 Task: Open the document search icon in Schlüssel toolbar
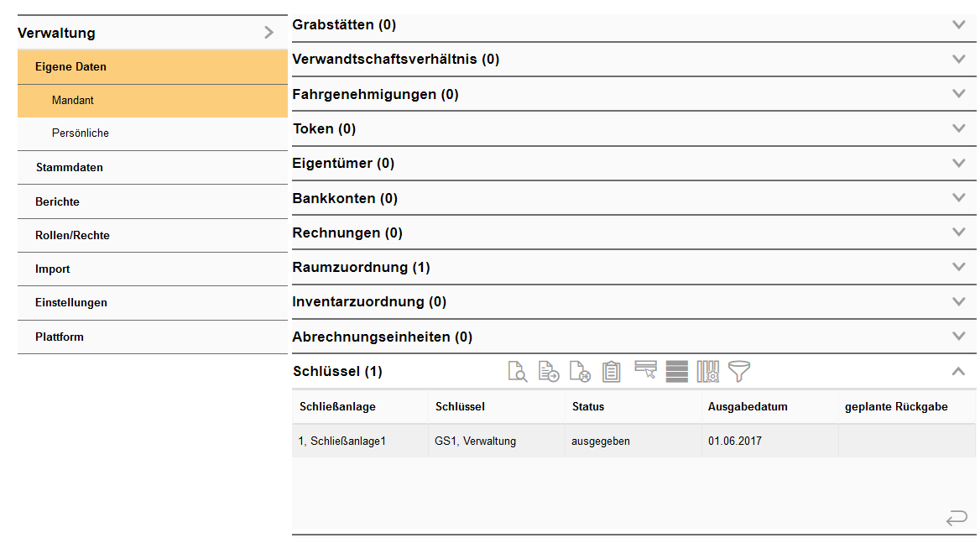click(x=518, y=372)
